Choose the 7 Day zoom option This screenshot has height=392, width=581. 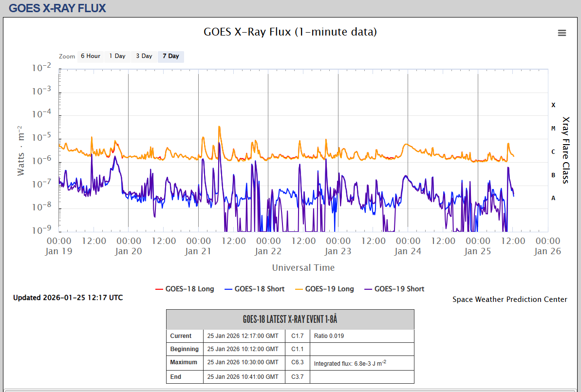tap(170, 56)
